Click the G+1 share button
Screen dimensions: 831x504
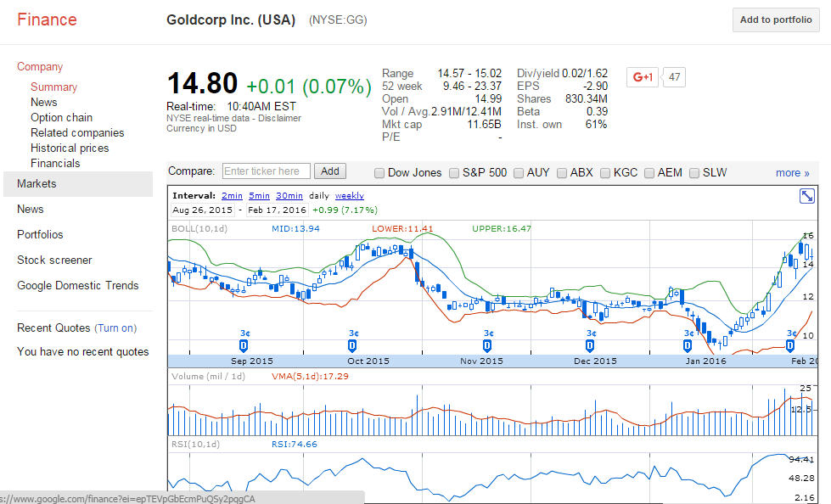[x=643, y=77]
